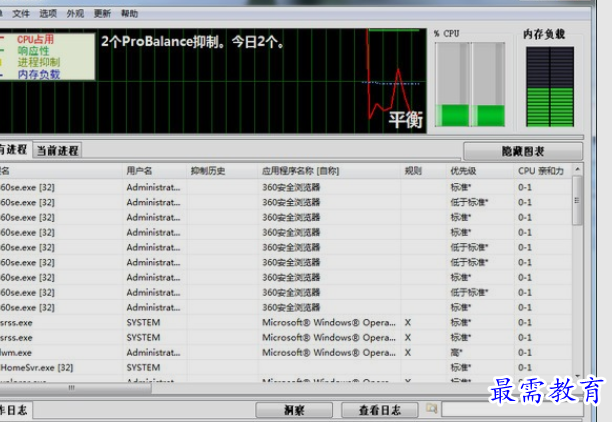Screen dimensions: 612x422
Task: Click the 查看日志 button
Action: click(x=379, y=410)
